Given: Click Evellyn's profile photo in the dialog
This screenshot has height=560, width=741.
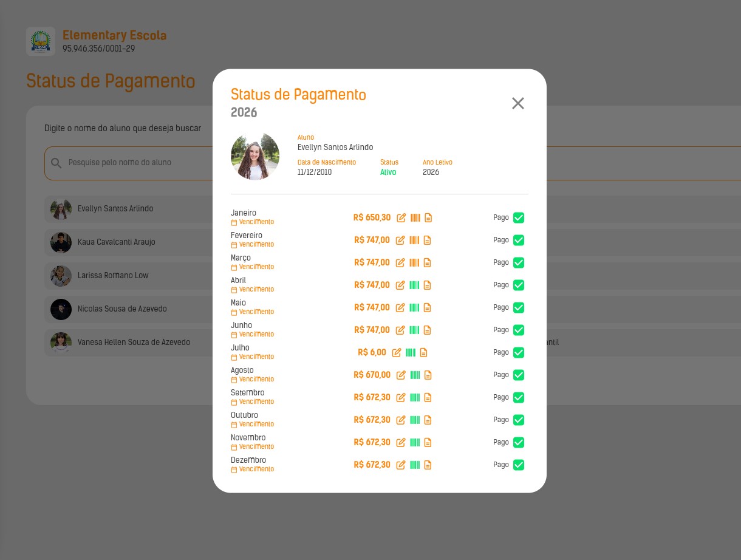Looking at the screenshot, I should 255,155.
